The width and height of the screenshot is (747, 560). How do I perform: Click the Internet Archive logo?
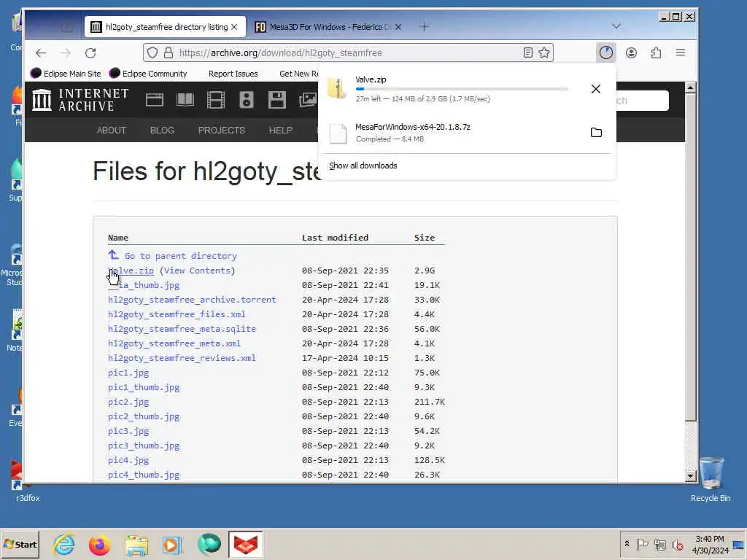coord(80,100)
